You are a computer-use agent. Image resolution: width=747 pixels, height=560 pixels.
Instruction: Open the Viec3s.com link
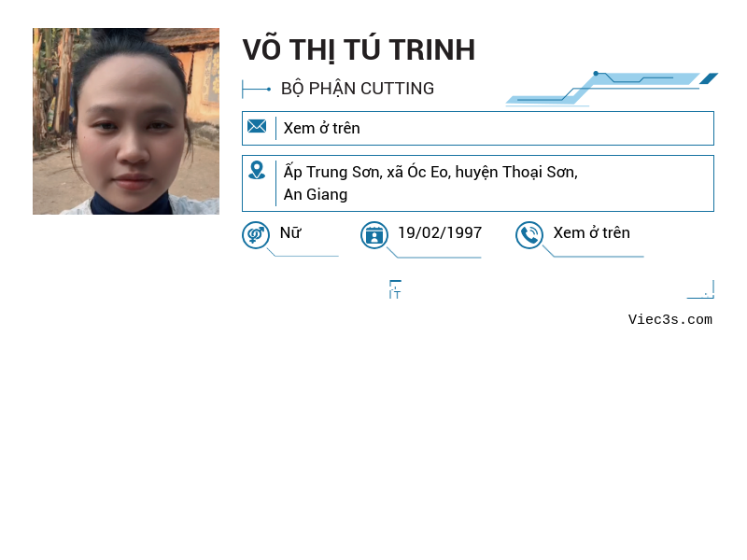coord(670,319)
